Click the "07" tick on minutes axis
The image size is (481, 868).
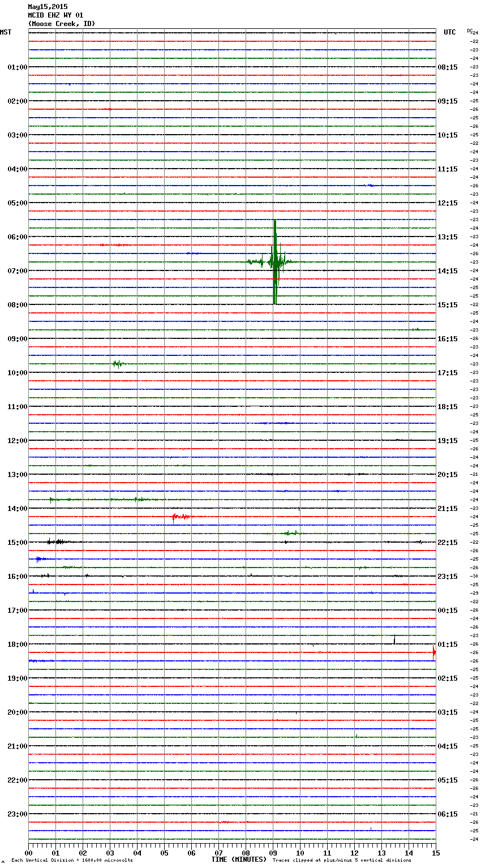[218, 853]
